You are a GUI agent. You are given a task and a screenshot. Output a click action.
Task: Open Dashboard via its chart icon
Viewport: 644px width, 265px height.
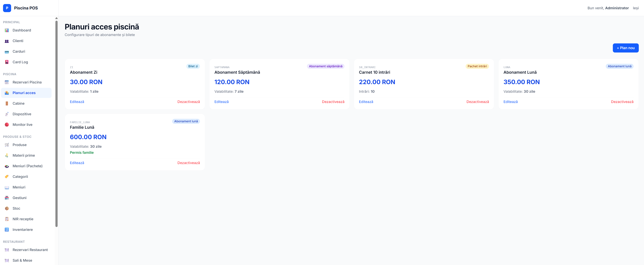point(7,30)
